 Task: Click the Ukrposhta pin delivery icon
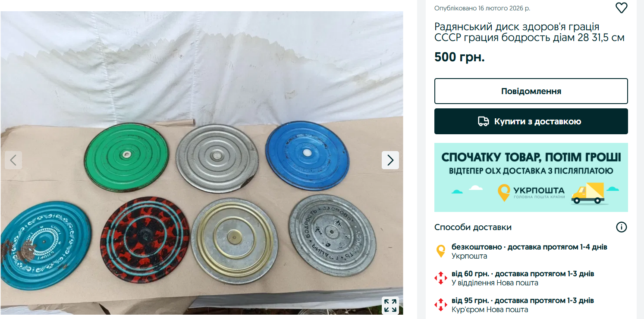[x=441, y=251]
